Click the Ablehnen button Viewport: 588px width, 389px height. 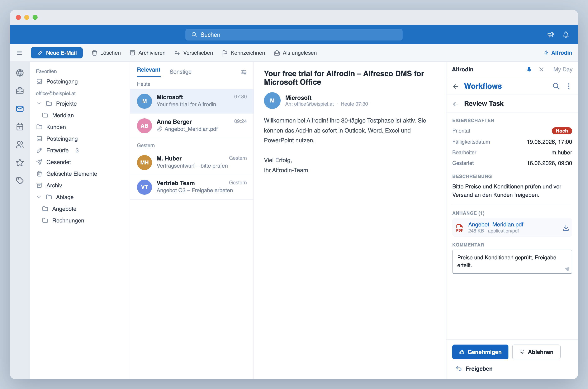(x=536, y=352)
